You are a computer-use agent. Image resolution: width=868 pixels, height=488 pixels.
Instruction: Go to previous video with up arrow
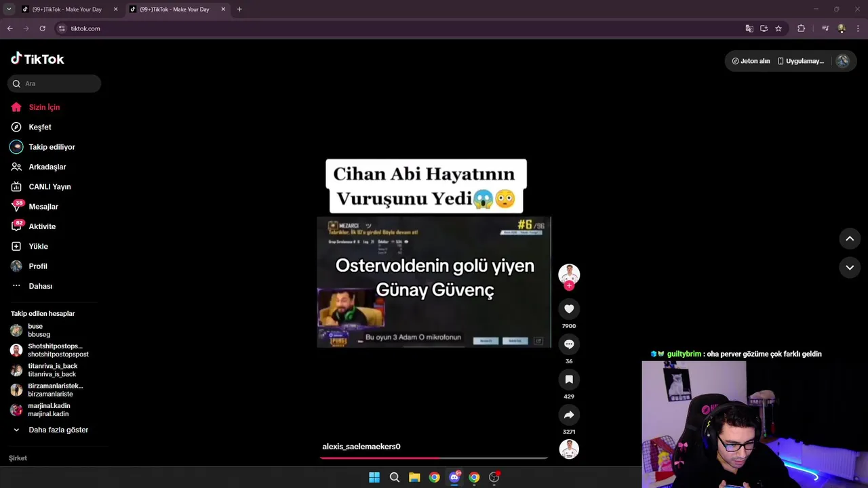click(850, 239)
